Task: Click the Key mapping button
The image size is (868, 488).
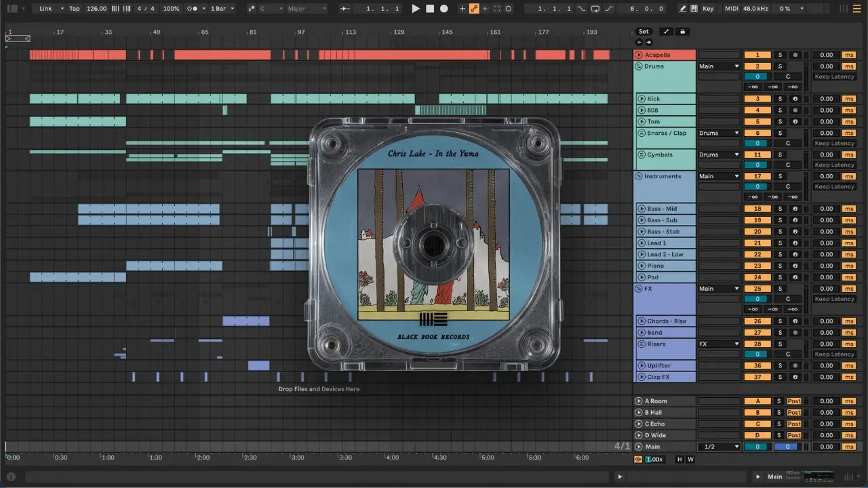Action: pos(709,9)
